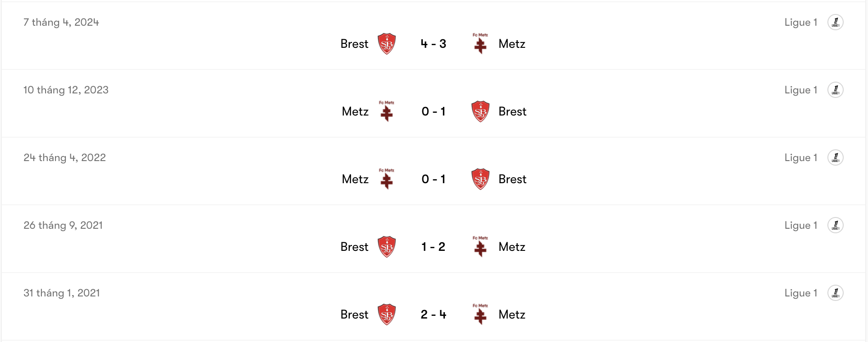
Task: Select the date 7 tháng 4, 2024
Action: 61,22
